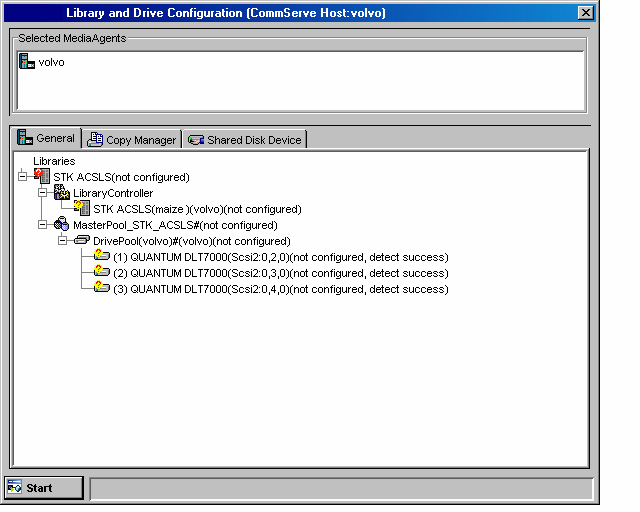Collapse the DrivePool(volvo) node
The width and height of the screenshot is (640, 512).
pyautogui.click(x=62, y=240)
